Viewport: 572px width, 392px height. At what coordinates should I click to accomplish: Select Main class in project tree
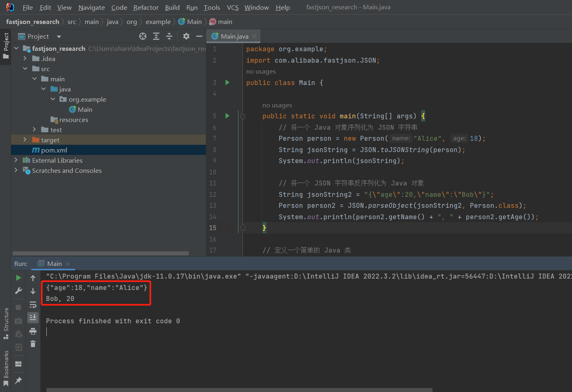81,109
